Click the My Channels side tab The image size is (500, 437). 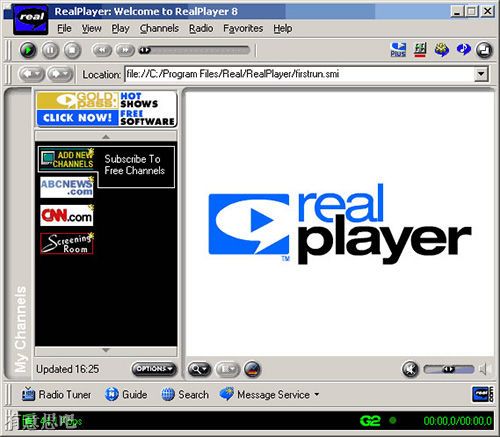[x=19, y=233]
